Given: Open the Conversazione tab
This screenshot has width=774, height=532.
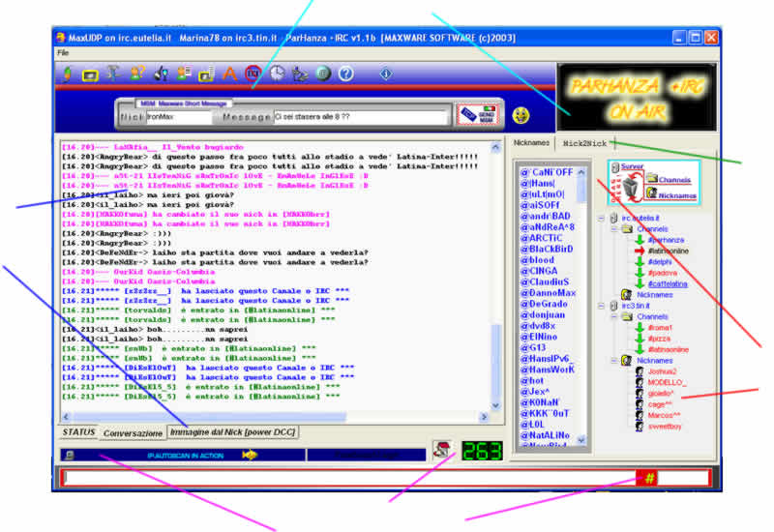Looking at the screenshot, I should [133, 432].
